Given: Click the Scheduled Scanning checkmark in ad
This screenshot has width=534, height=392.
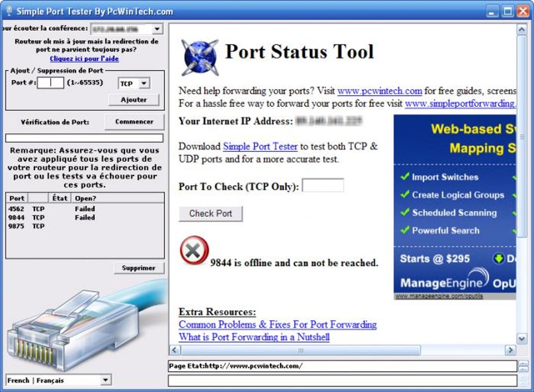Looking at the screenshot, I should [405, 212].
